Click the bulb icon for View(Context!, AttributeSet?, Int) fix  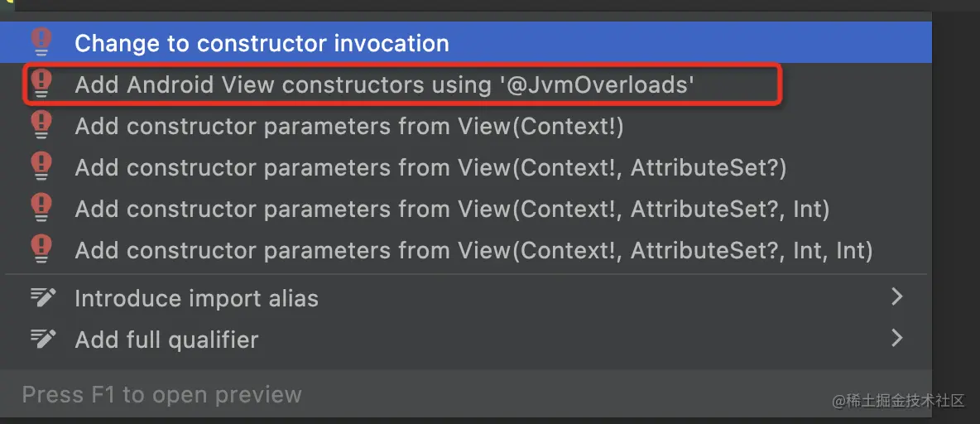[41, 208]
